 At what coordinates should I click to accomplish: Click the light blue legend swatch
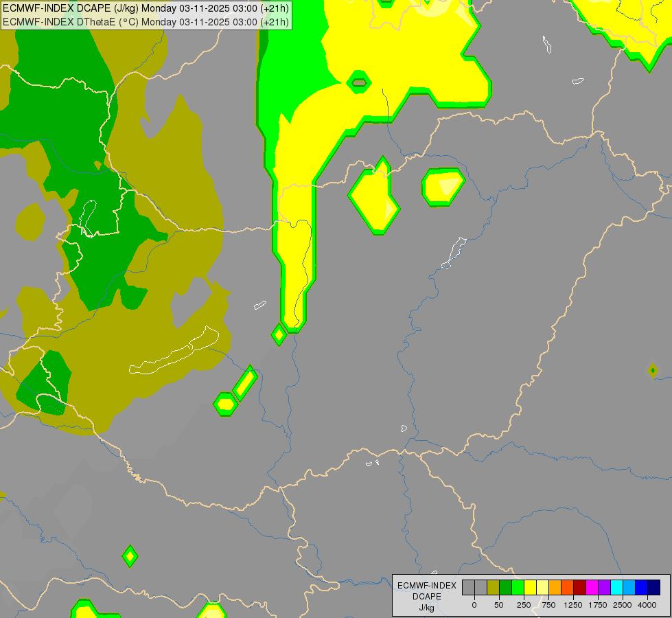pos(629,588)
